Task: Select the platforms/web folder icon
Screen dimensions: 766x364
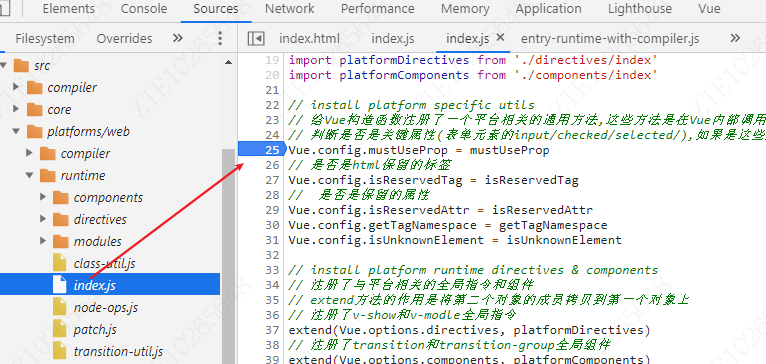Action: point(35,131)
